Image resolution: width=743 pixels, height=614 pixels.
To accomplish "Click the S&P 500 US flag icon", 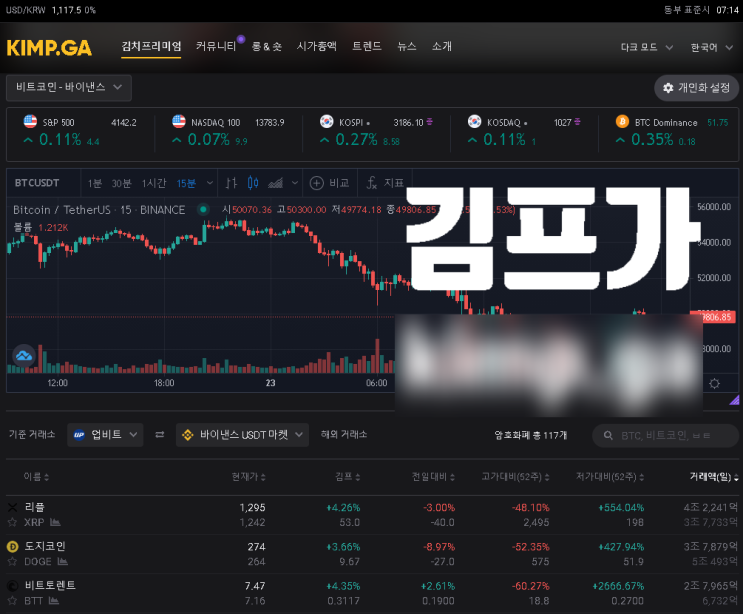I will (30, 122).
